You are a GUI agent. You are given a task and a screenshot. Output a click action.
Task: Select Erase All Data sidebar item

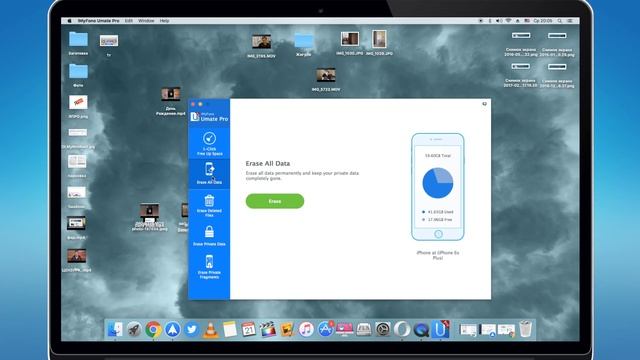click(x=209, y=173)
